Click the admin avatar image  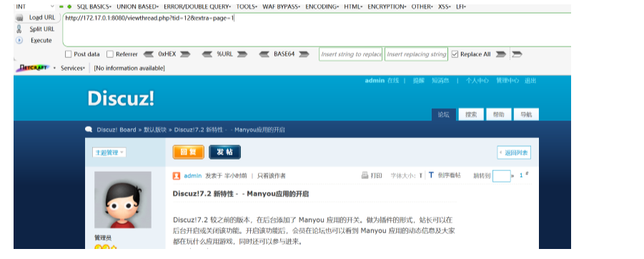(123, 200)
